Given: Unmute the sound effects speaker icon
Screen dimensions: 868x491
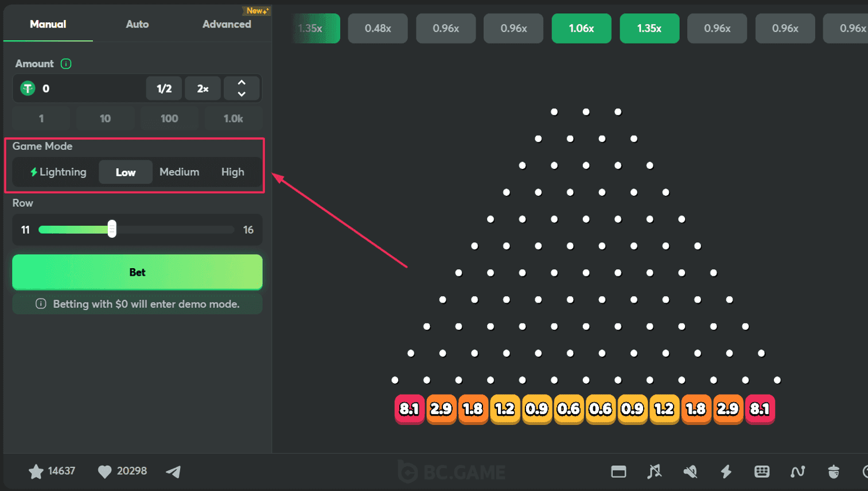Looking at the screenshot, I should 690,471.
